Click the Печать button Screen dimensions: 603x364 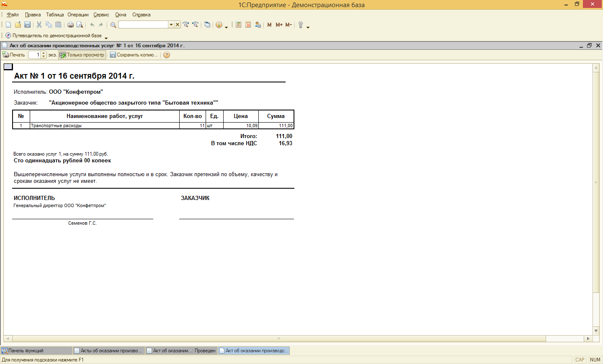click(x=14, y=55)
